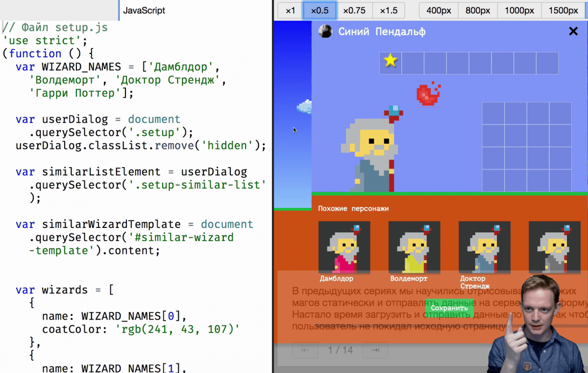Click the 1 / 14 slide counter
This screenshot has width=588, height=373.
(341, 350)
